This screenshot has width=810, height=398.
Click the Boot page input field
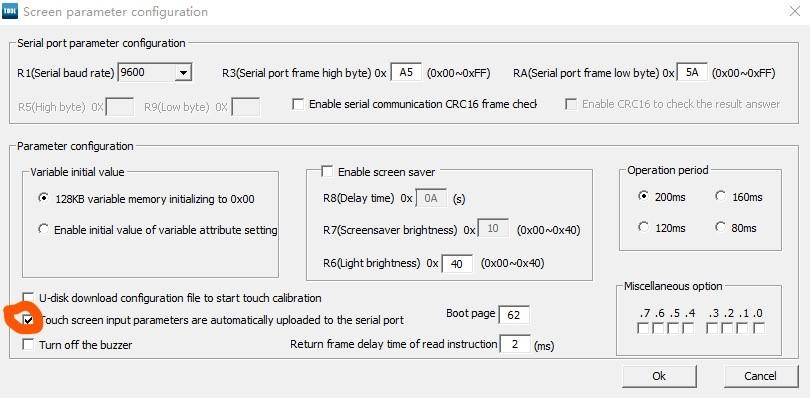pyautogui.click(x=513, y=314)
